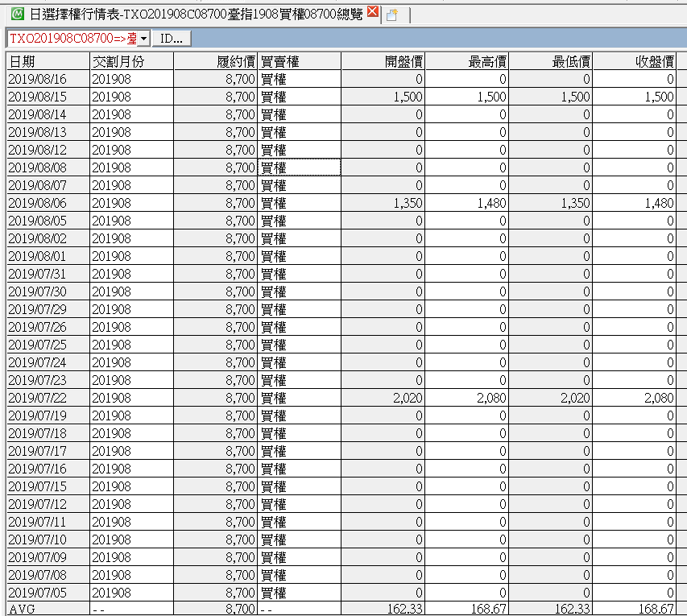
Task: Select the 2019/08/07 date cell
Action: (48, 186)
